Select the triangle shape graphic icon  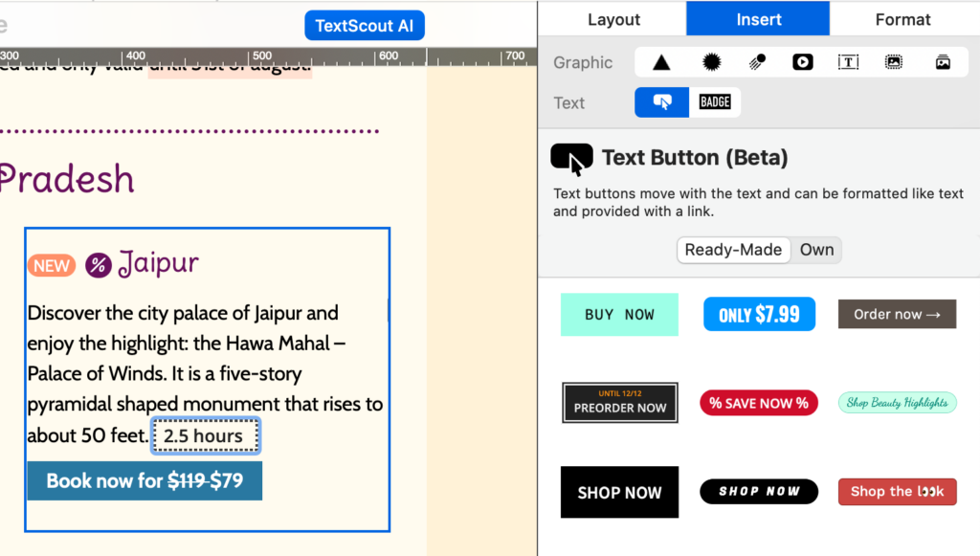point(661,62)
